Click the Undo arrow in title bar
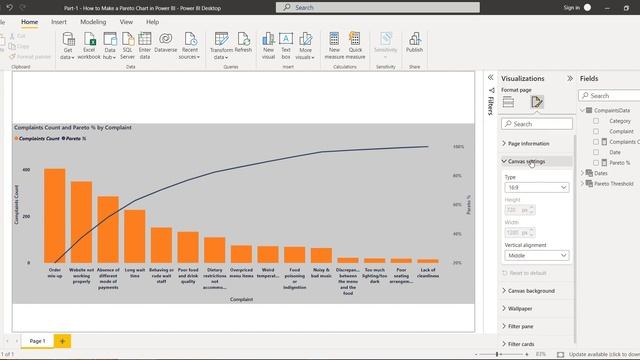This screenshot has height=360, width=640. 9,7
